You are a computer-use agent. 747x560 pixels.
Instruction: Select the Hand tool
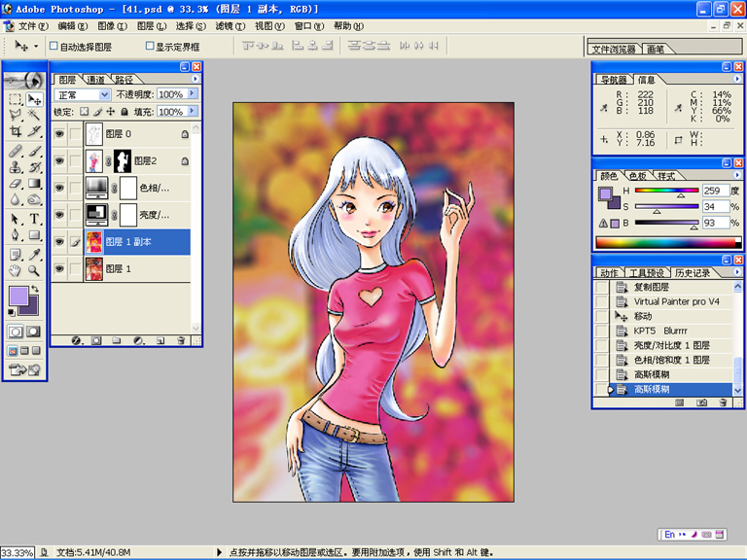[x=16, y=271]
